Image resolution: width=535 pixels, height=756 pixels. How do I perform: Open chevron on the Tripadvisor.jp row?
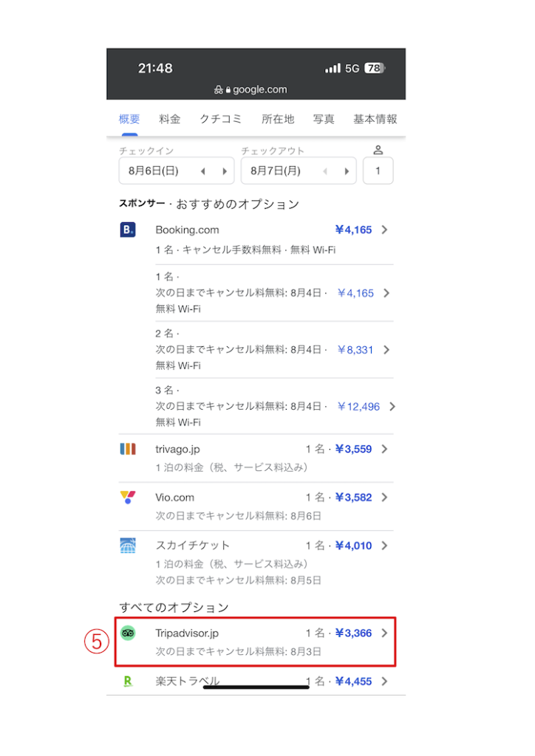click(x=384, y=633)
